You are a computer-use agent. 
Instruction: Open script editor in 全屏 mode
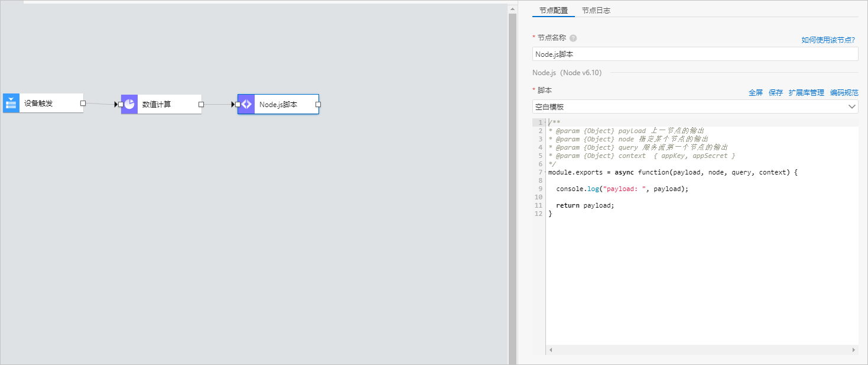point(756,92)
